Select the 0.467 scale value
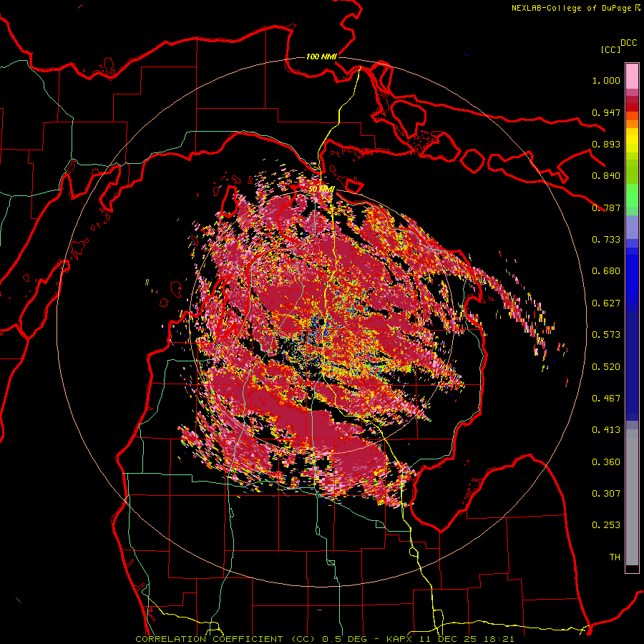Screen dimensions: 644x644 click(x=606, y=399)
